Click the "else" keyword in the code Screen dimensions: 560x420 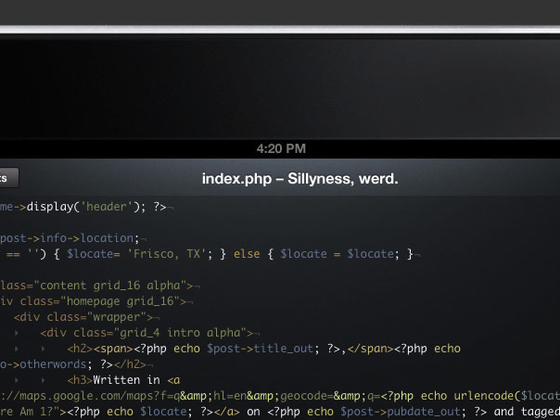pos(247,254)
